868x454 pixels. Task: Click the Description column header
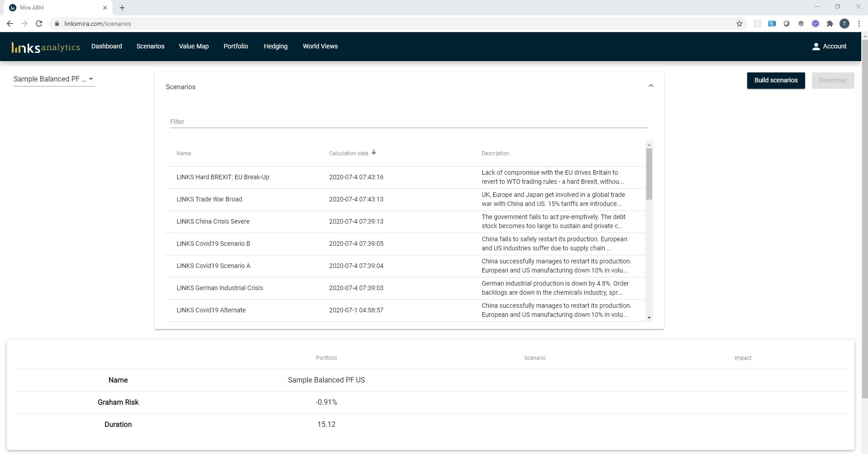tap(495, 153)
